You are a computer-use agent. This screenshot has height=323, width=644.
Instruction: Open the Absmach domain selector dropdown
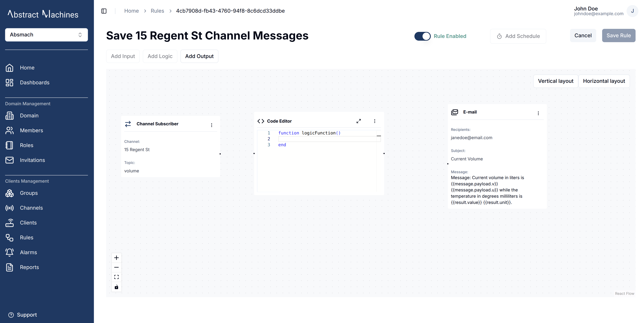pos(46,35)
